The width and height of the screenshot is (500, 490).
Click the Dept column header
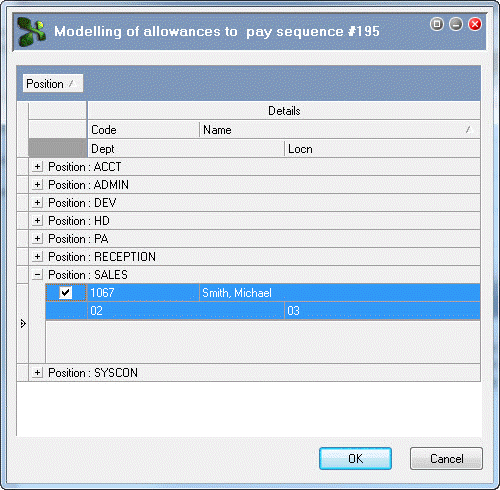186,149
